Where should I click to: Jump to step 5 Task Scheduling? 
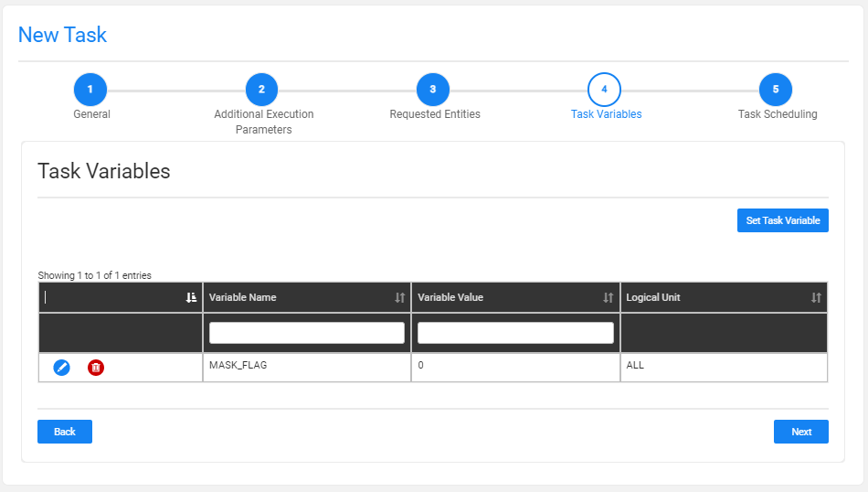coord(776,90)
